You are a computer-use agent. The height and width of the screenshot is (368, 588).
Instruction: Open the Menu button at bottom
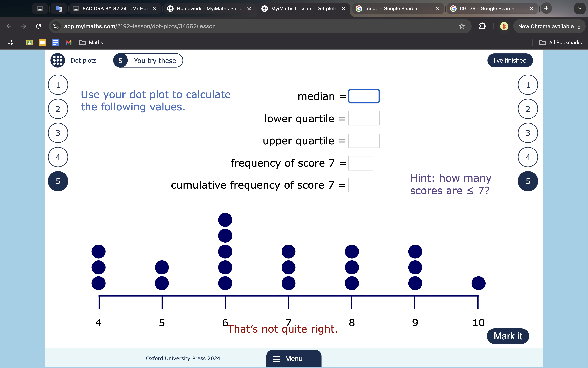click(x=294, y=359)
